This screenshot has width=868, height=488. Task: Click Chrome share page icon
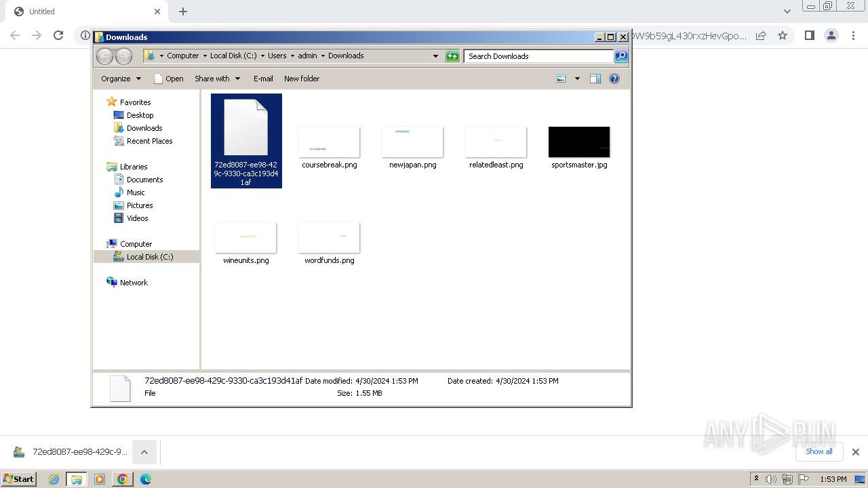click(761, 35)
